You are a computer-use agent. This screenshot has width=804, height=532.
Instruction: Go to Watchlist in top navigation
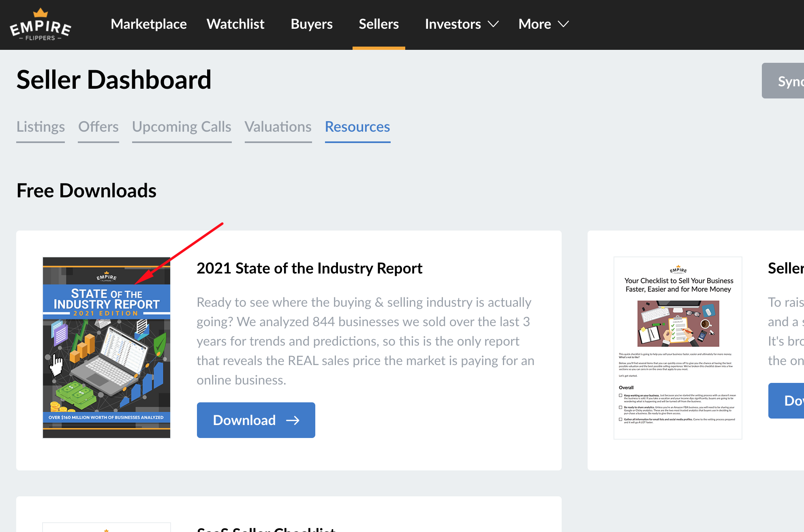pos(235,24)
